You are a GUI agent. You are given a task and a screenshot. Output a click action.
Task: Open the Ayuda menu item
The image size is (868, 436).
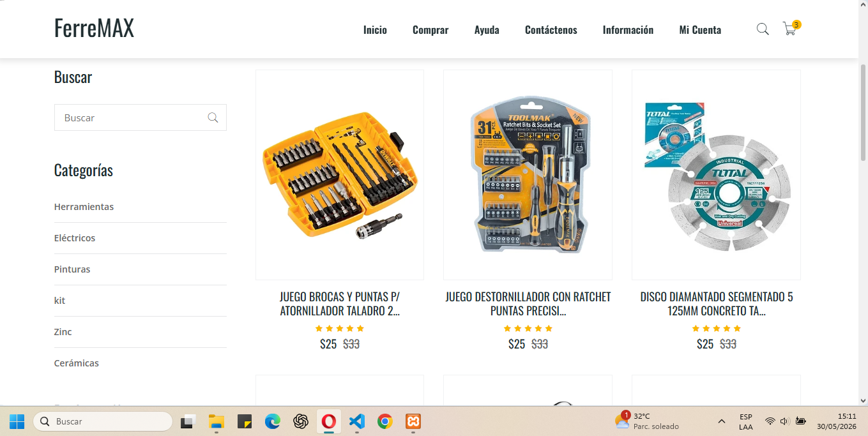(487, 29)
